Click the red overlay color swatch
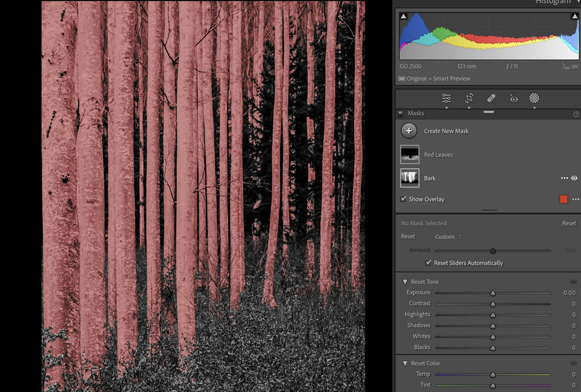This screenshot has width=581, height=392. [563, 199]
